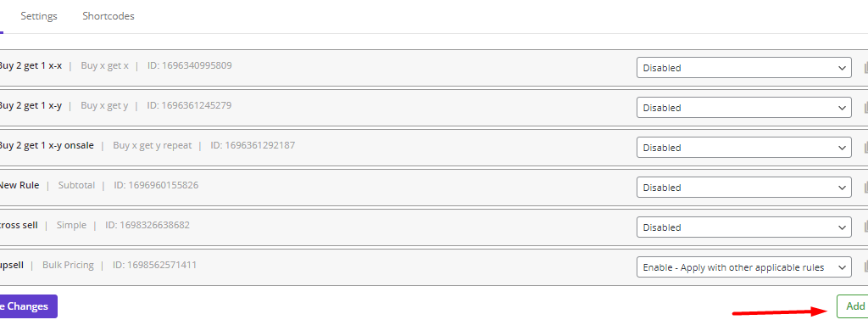Open cross sell rule status dropdown
The height and width of the screenshot is (331, 868).
coord(744,227)
